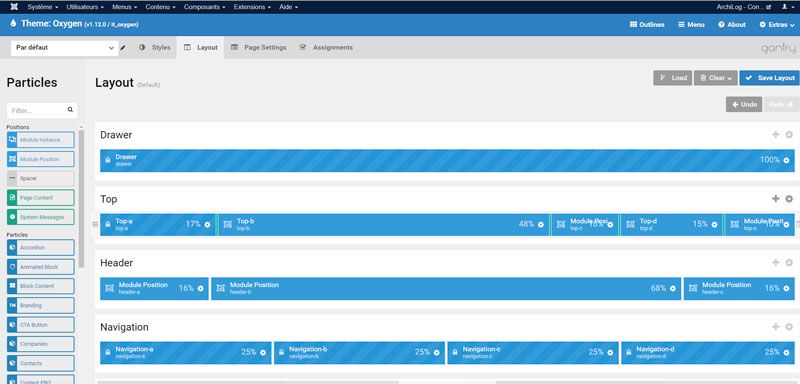Open settings gear of Top-d block
The height and width of the screenshot is (384, 800).
point(714,224)
